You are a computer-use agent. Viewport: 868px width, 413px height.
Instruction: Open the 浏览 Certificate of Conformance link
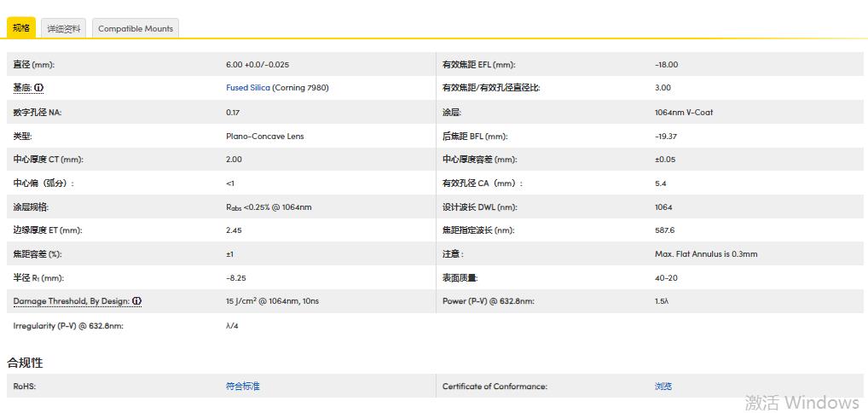click(663, 386)
